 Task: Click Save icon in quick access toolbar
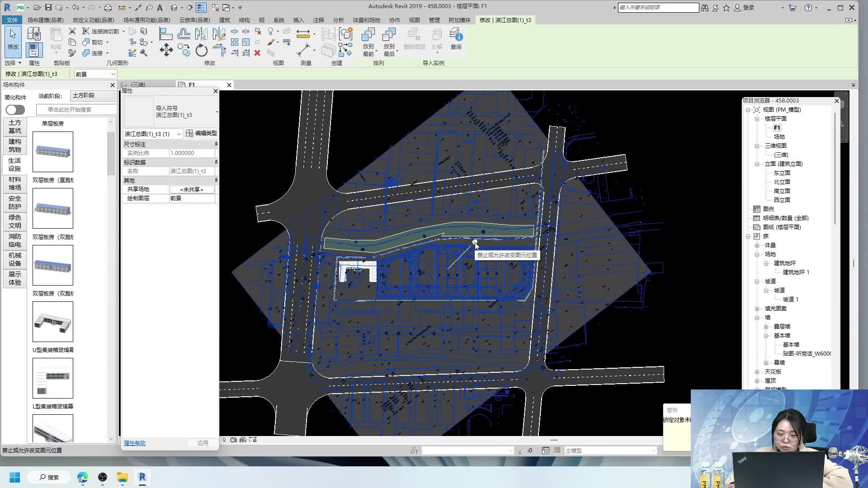point(48,7)
